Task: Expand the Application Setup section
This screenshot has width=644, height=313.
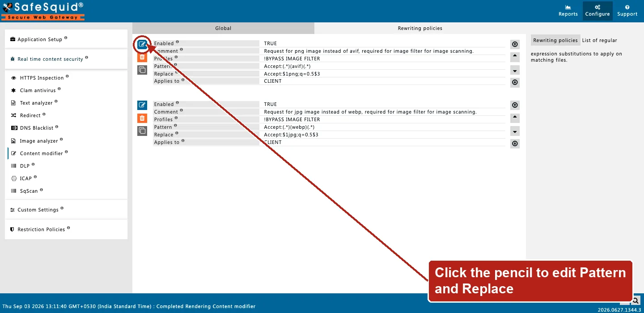Action: (66, 39)
